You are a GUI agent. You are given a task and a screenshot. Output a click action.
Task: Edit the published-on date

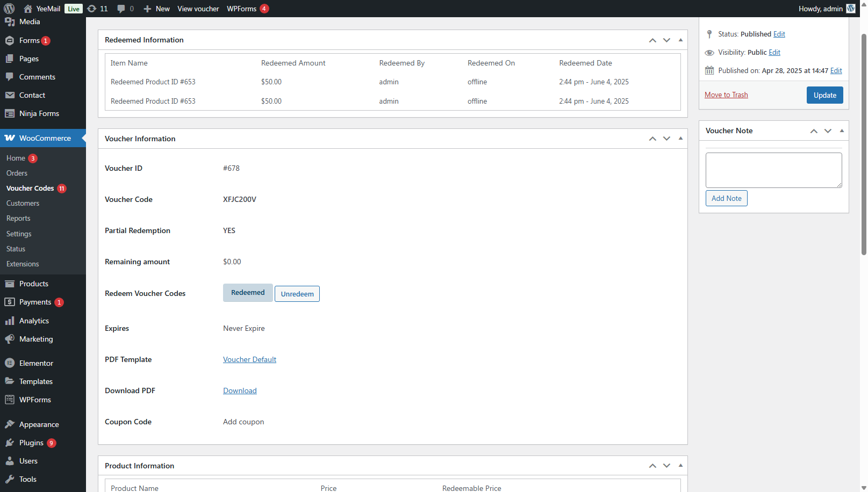coord(836,70)
